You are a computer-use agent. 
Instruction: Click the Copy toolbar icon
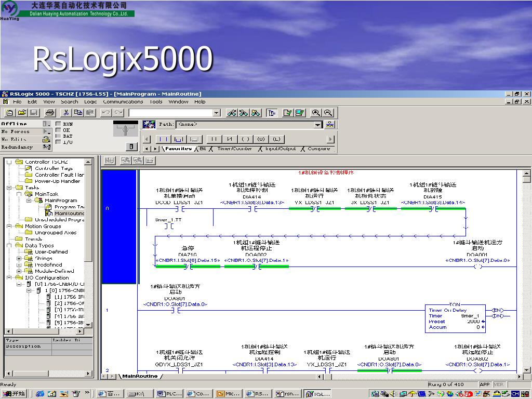78,113
